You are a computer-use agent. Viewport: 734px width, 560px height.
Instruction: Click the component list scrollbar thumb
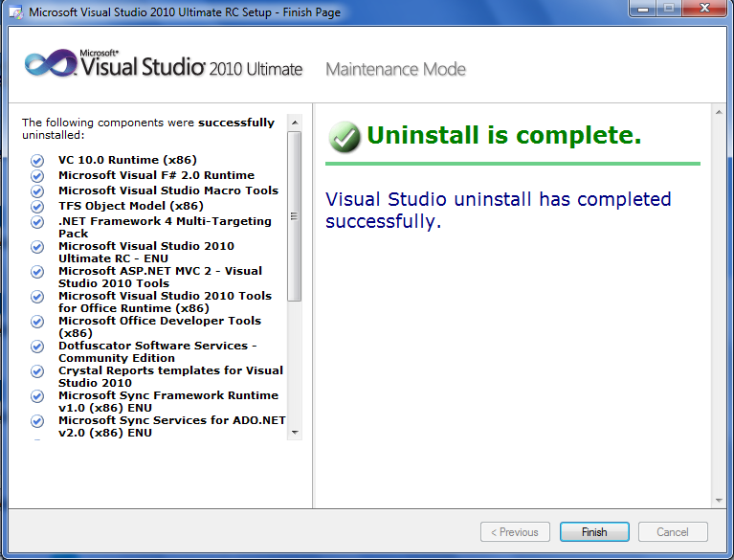(x=295, y=216)
